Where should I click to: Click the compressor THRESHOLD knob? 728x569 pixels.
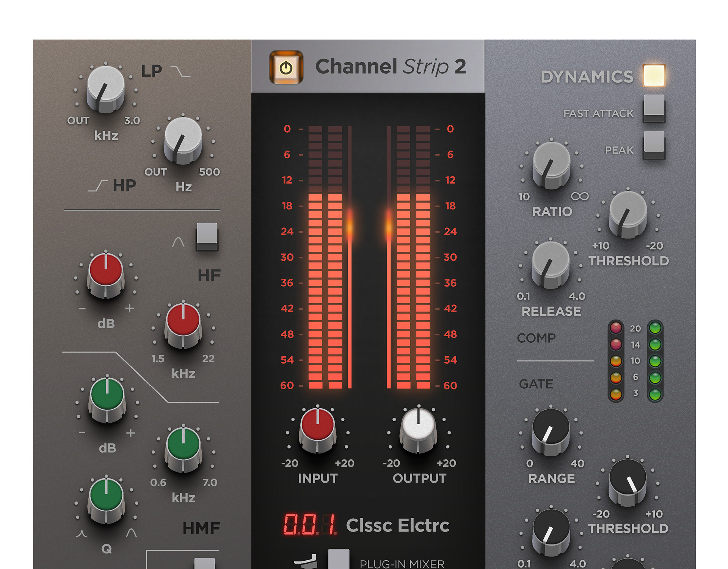(628, 215)
